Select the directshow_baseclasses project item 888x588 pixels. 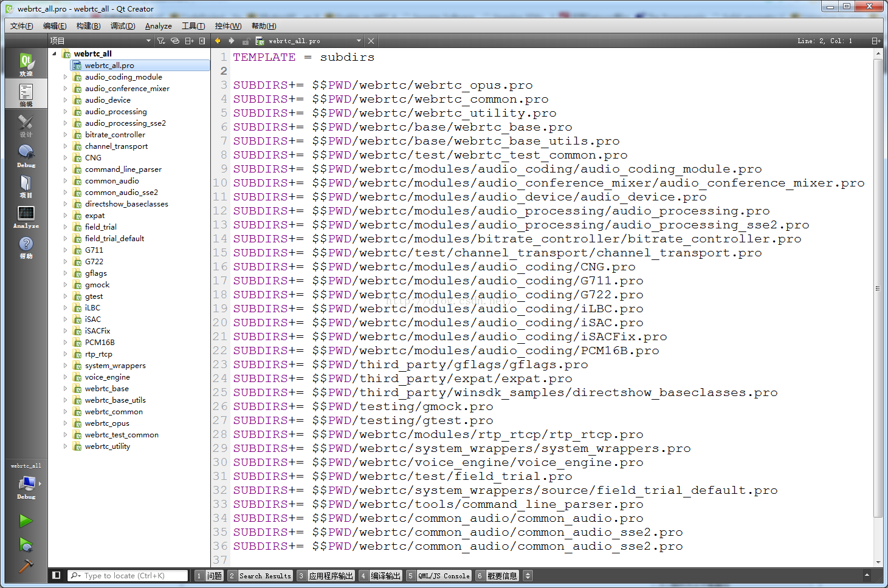tap(126, 204)
